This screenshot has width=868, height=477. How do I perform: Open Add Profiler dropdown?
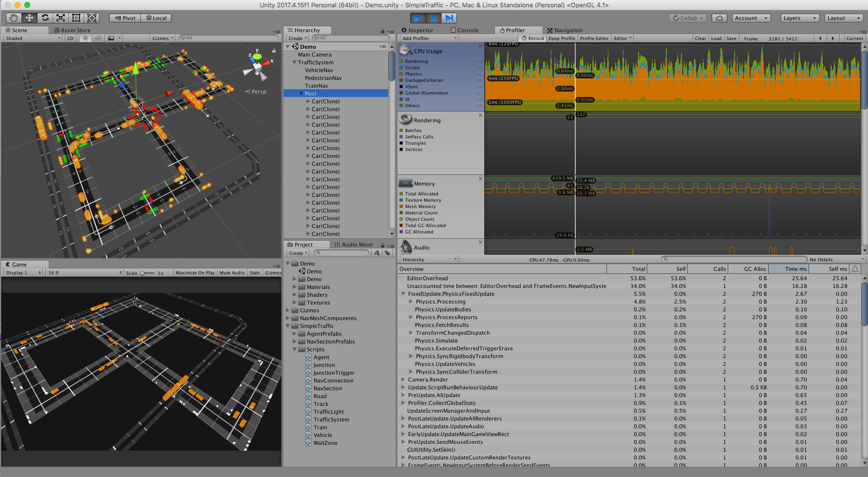tap(429, 38)
